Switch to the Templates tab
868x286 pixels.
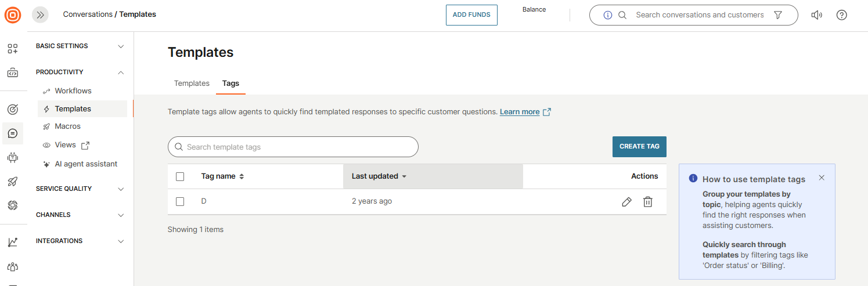[x=192, y=84]
